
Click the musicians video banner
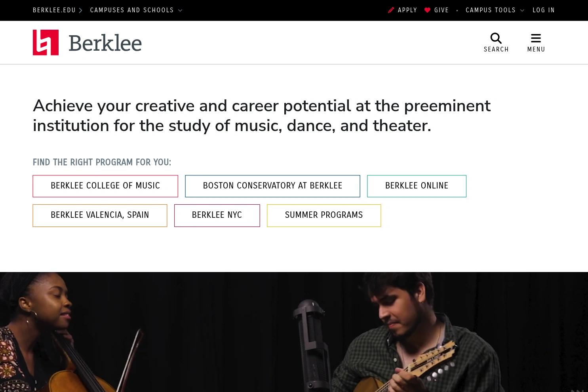click(294, 332)
